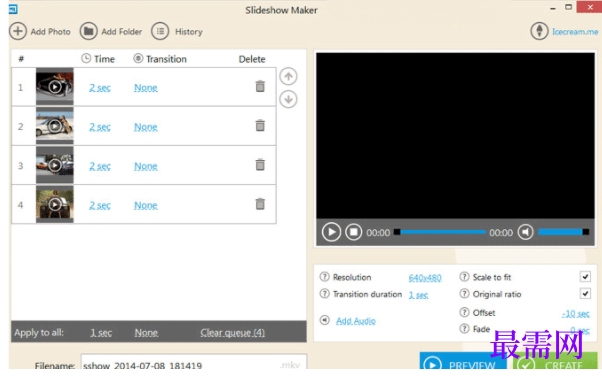The image size is (602, 376).
Task: Adjust the volume slider
Action: [x=563, y=232]
